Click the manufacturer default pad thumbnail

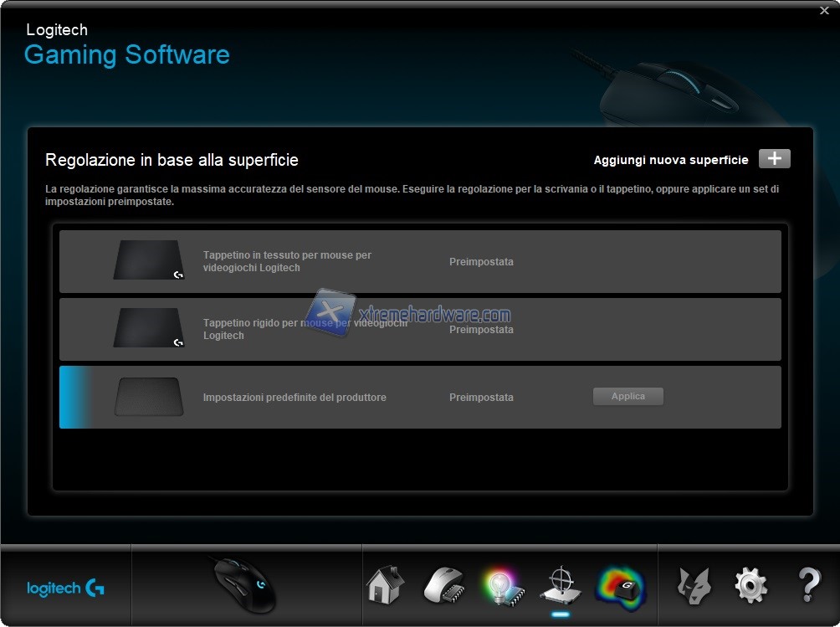148,396
